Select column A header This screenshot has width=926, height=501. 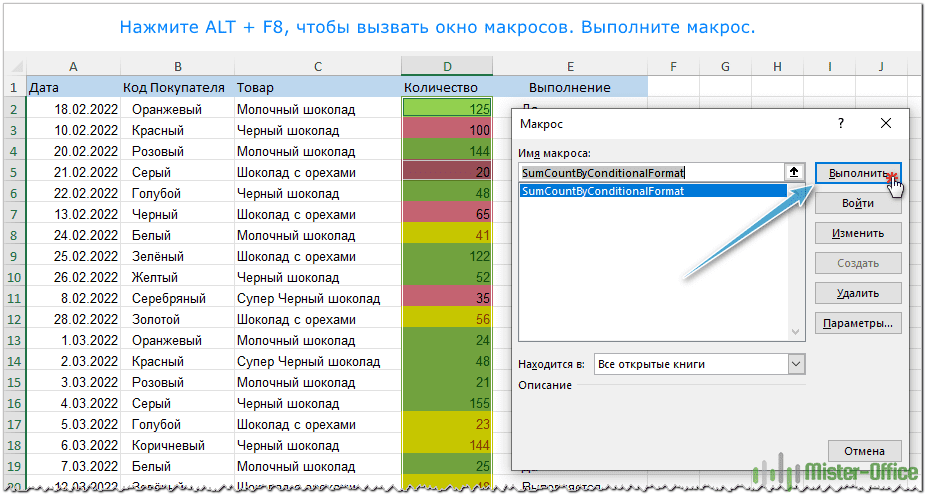(73, 66)
